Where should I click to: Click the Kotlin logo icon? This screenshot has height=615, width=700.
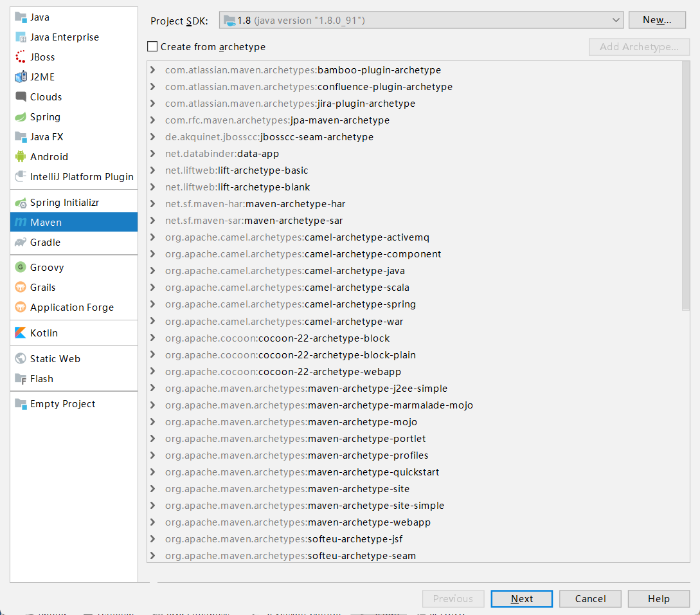pos(21,333)
